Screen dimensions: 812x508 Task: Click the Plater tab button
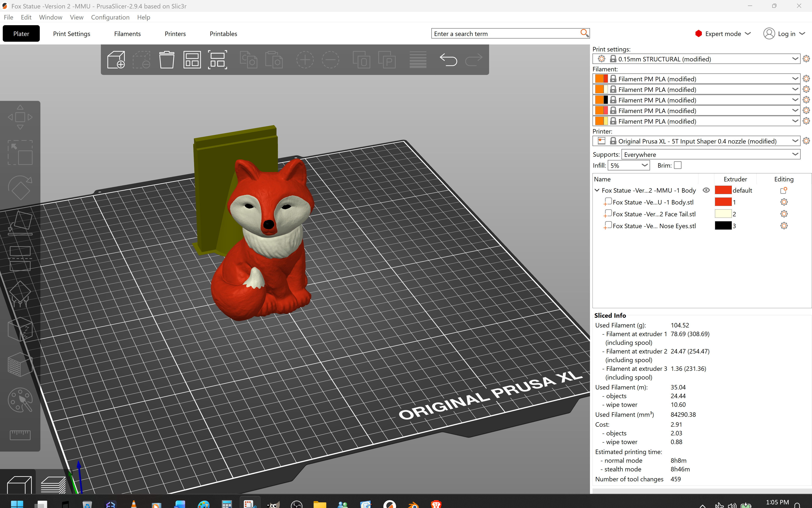21,34
